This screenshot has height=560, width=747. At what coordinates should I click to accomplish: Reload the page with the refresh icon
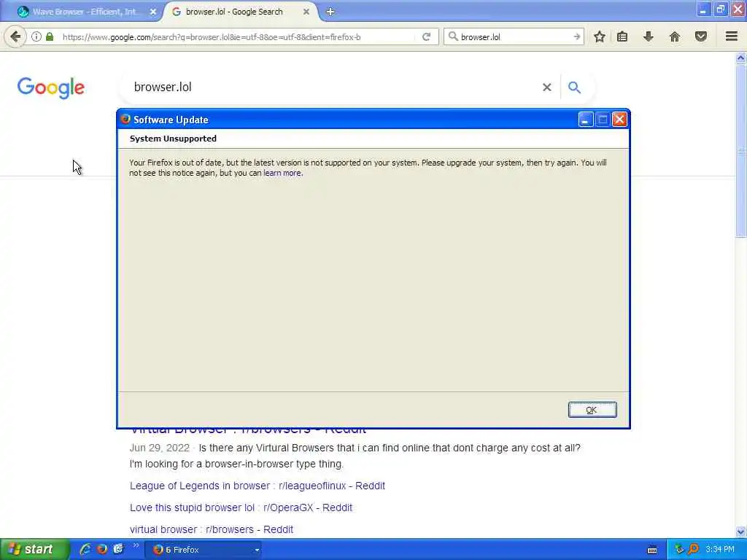point(426,36)
